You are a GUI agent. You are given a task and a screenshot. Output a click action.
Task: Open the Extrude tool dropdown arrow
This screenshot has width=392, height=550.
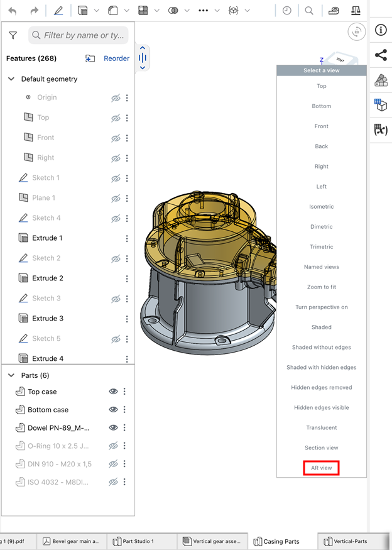(x=96, y=11)
